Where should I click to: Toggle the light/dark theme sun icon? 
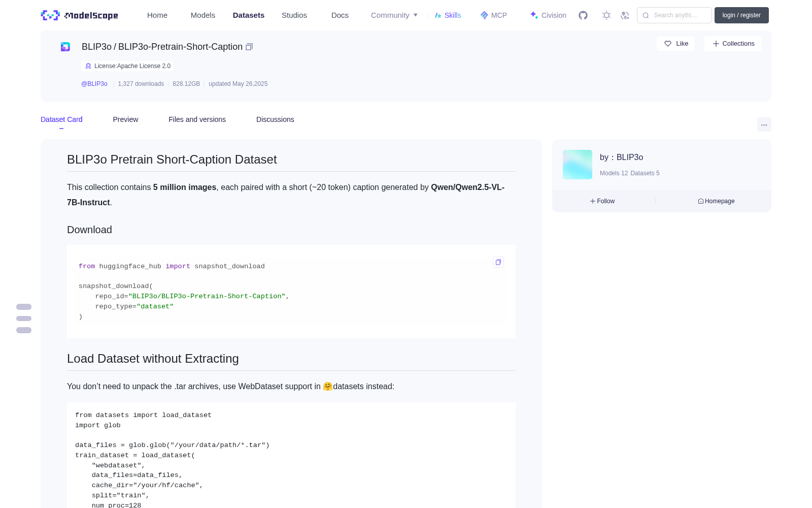606,15
